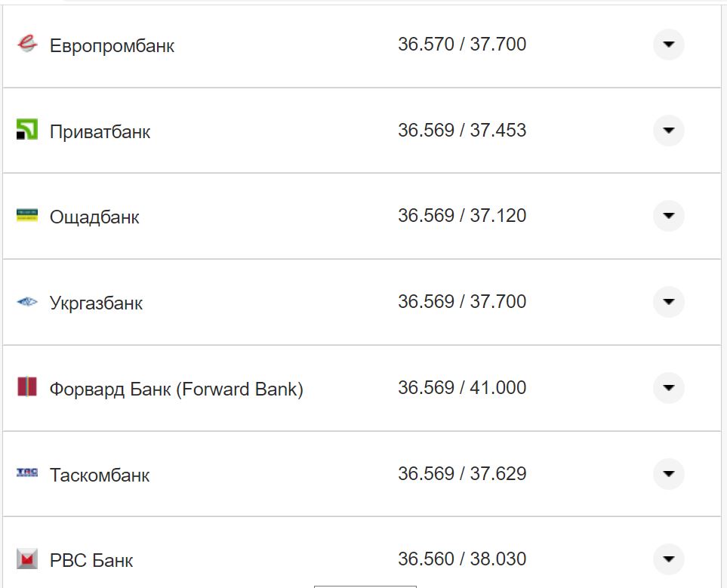Expand the РВС Банк rate details
Viewport: 727px width, 588px height.
(667, 559)
